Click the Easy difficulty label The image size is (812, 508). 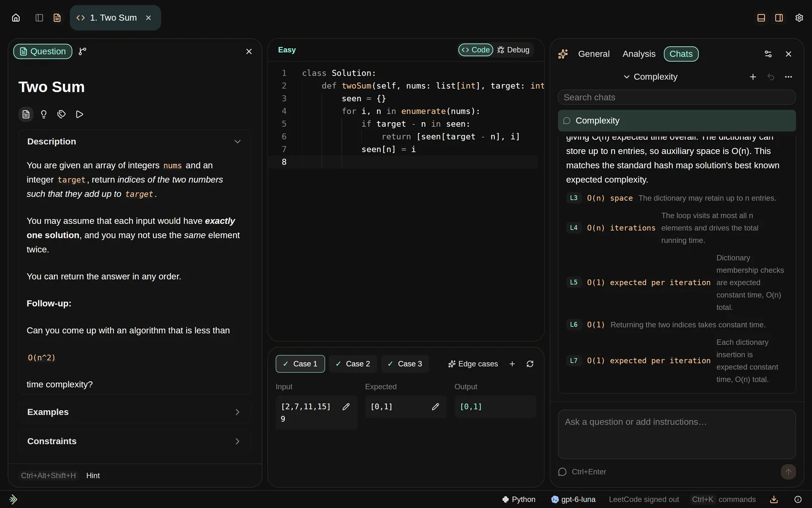pyautogui.click(x=287, y=50)
